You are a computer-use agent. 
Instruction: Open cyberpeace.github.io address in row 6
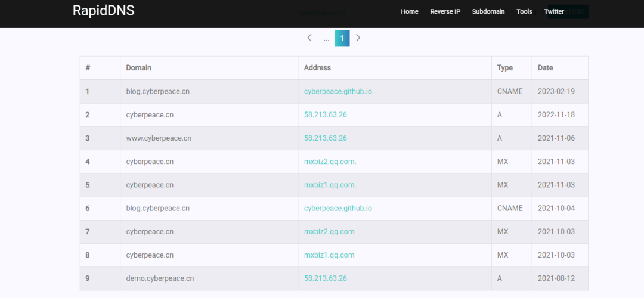tap(338, 208)
